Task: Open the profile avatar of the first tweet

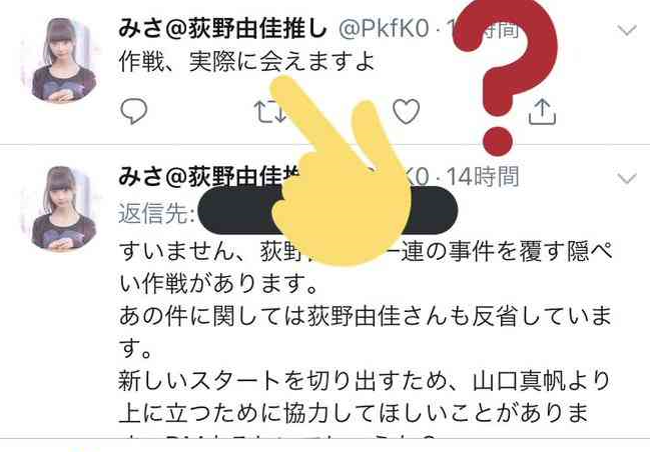Action: (x=63, y=60)
